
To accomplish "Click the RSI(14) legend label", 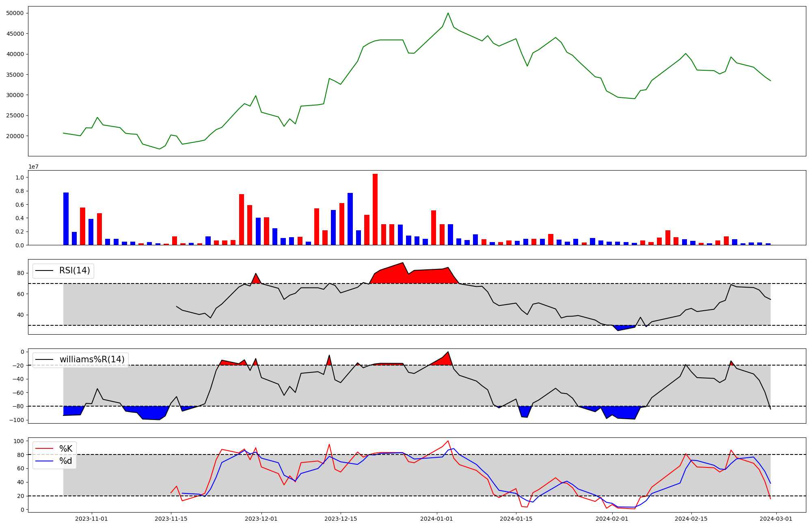I will (x=75, y=270).
